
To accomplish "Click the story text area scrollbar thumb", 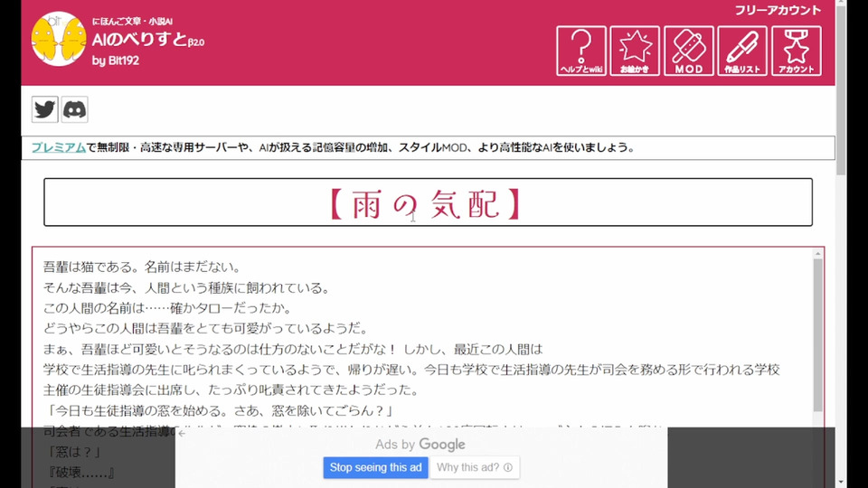I will click(817, 336).
